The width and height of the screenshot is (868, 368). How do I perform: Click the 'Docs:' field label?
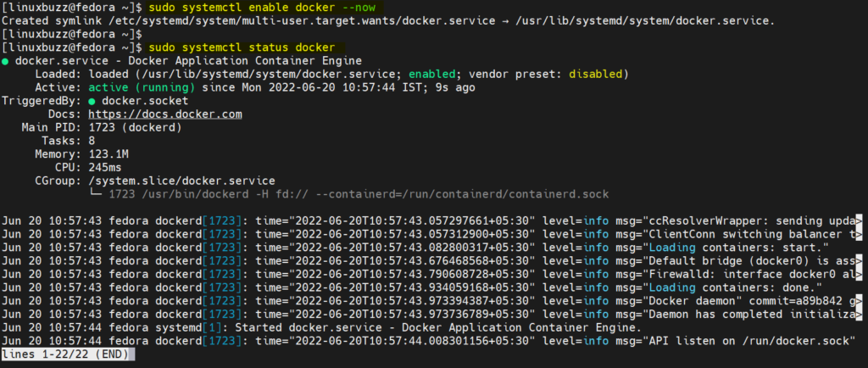pos(65,114)
